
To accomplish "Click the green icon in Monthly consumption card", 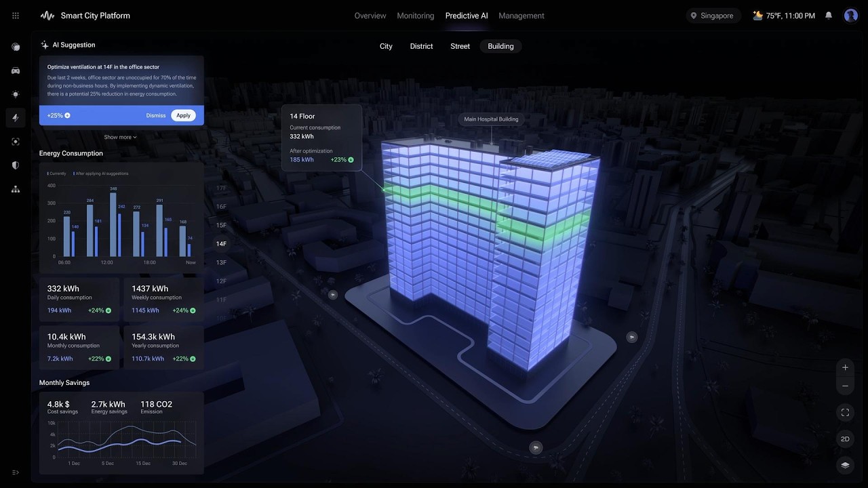I will point(108,359).
